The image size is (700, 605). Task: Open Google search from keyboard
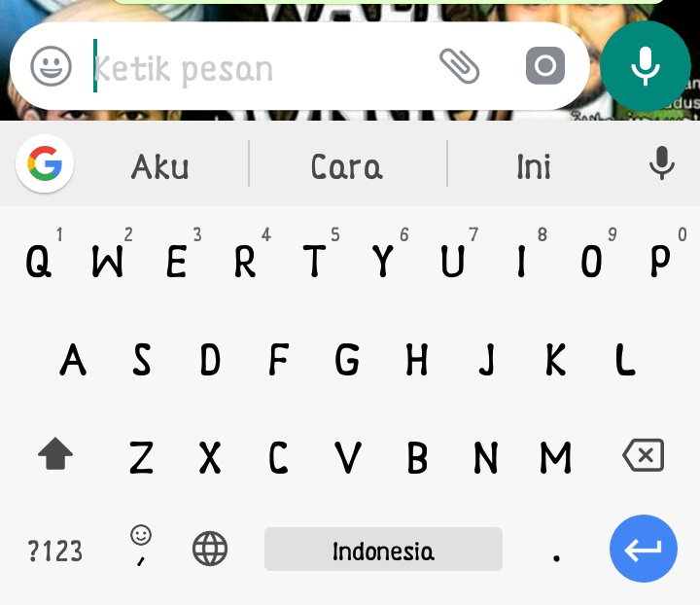(45, 163)
